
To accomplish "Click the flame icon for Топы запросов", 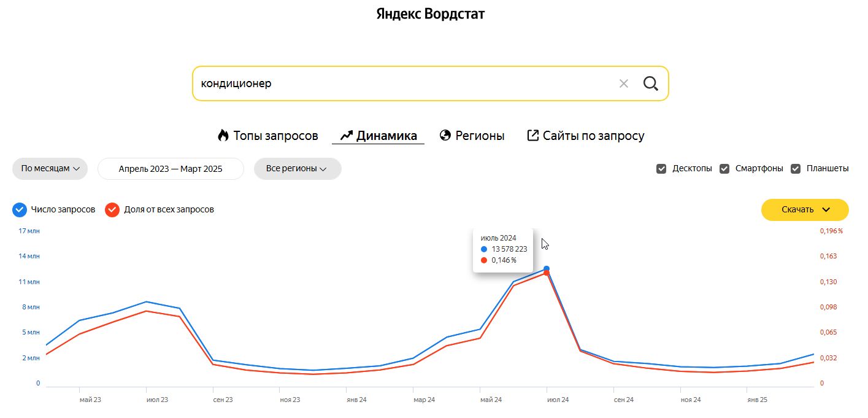I will point(223,135).
